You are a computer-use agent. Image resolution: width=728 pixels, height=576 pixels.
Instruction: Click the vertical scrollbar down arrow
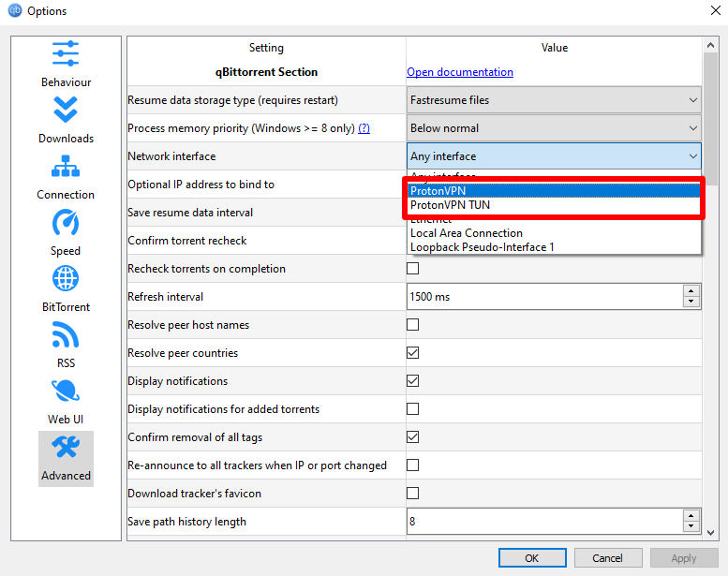(x=710, y=533)
